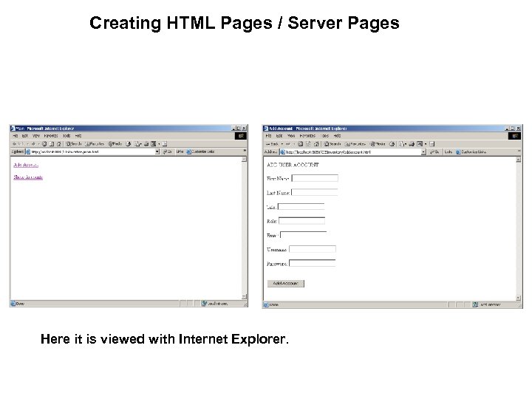Click the Show Accounts link in Main window
This screenshot has height=399, width=532.
tap(28, 177)
